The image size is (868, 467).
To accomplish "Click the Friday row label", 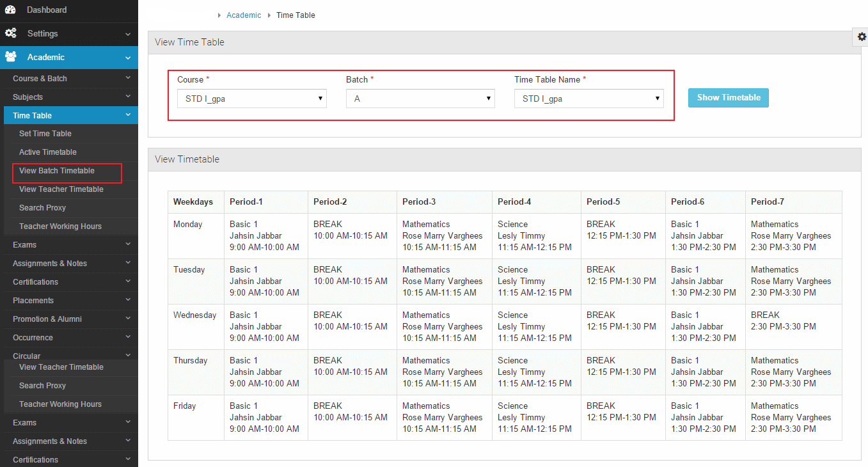I will click(185, 406).
